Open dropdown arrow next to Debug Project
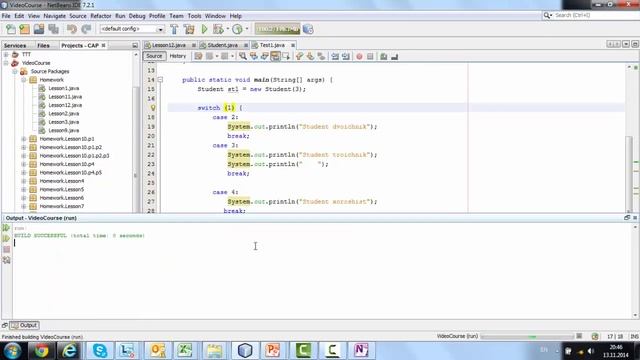 [228, 29]
